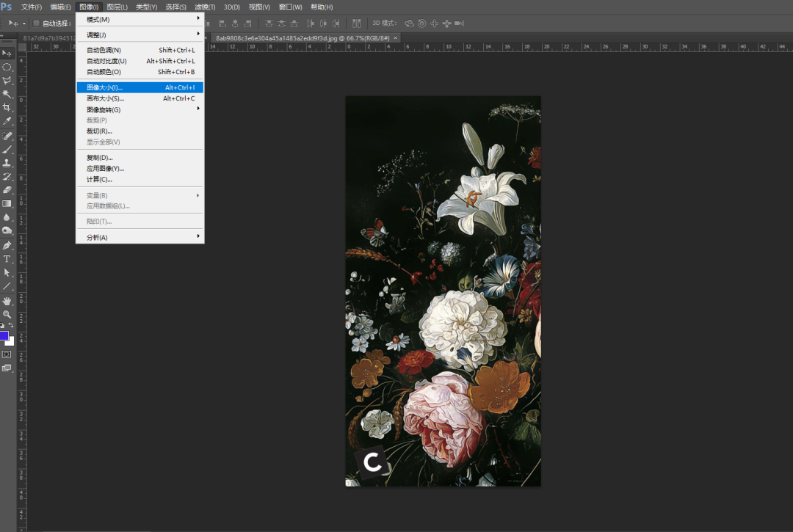Image resolution: width=793 pixels, height=532 pixels.
Task: Open the 文件(F) menu
Action: [x=32, y=7]
